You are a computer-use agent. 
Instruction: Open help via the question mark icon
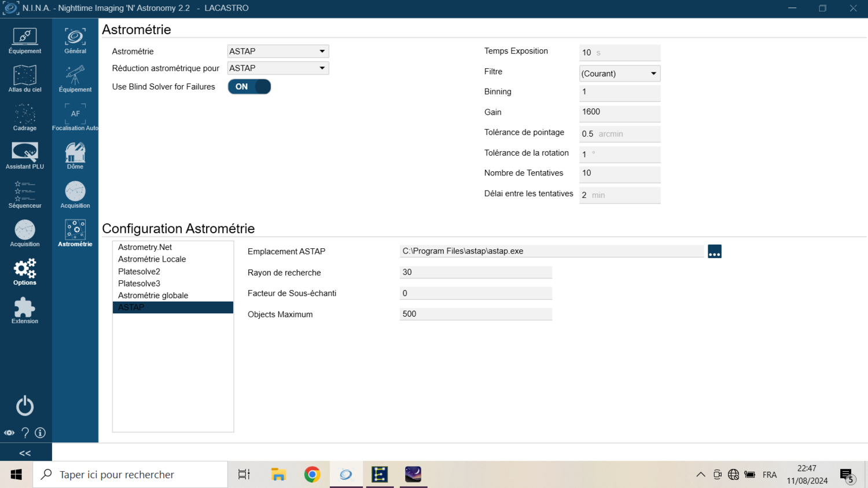coord(25,433)
